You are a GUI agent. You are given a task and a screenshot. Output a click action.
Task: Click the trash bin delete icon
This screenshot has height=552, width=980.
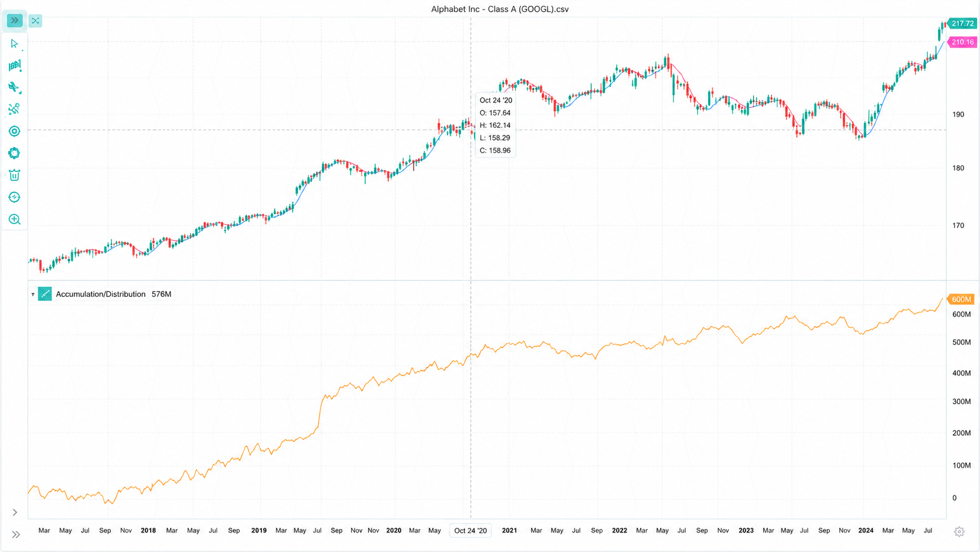[15, 175]
